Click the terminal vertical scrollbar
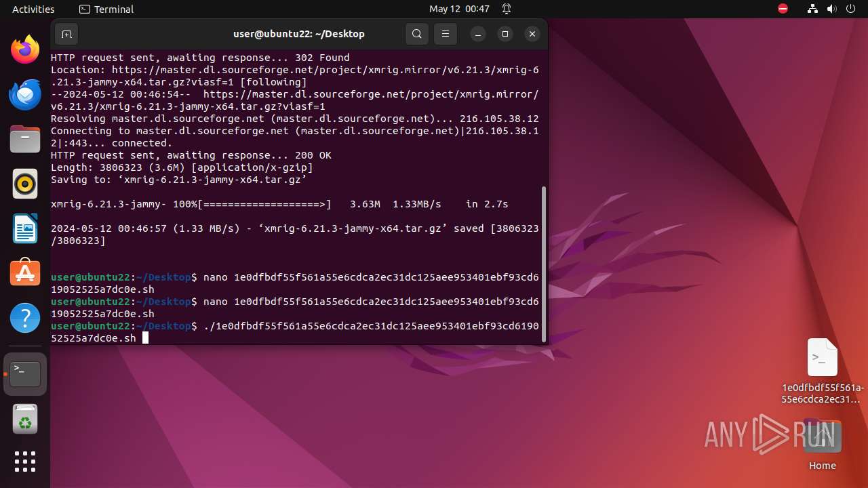868x488 pixels. pyautogui.click(x=545, y=264)
